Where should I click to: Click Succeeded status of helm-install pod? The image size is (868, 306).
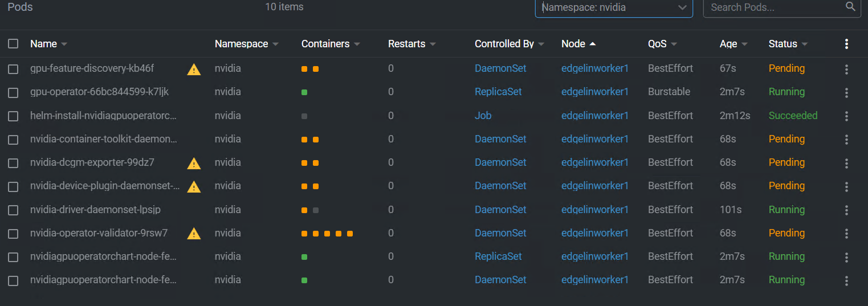coord(793,116)
